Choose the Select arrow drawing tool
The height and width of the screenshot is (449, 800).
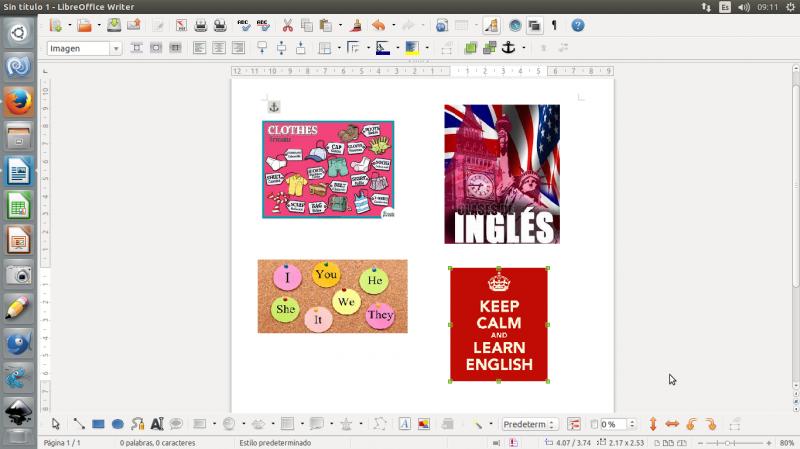(56, 424)
